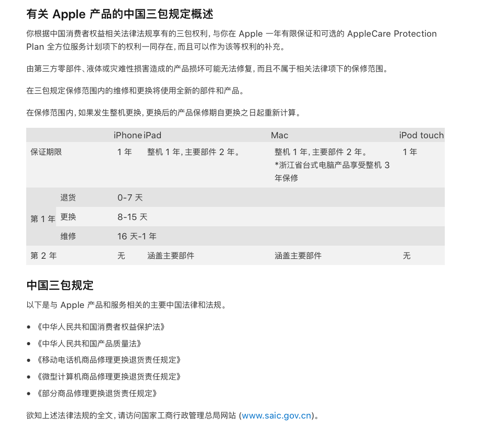
Task: Click the iPhone 无 cell in 第 2 年 row
Action: coord(121,256)
